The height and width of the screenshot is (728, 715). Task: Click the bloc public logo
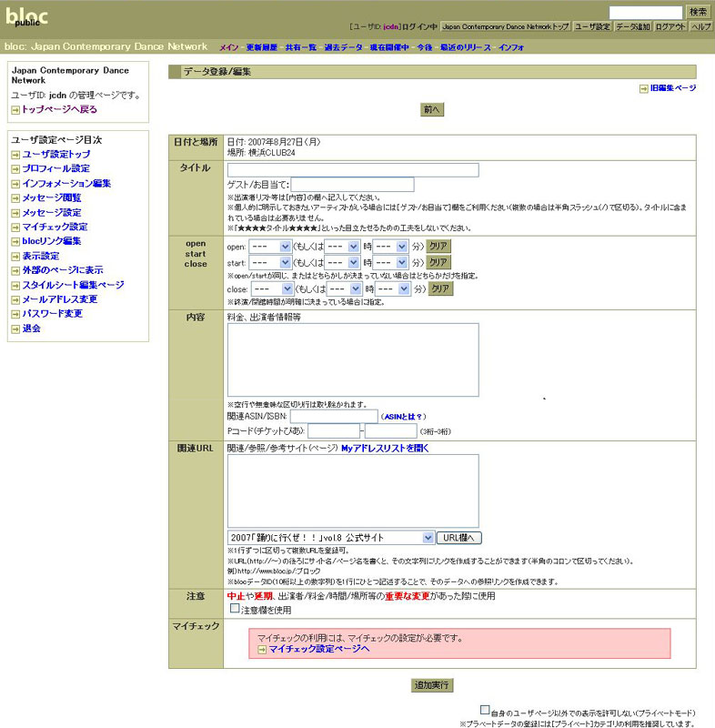coord(26,17)
